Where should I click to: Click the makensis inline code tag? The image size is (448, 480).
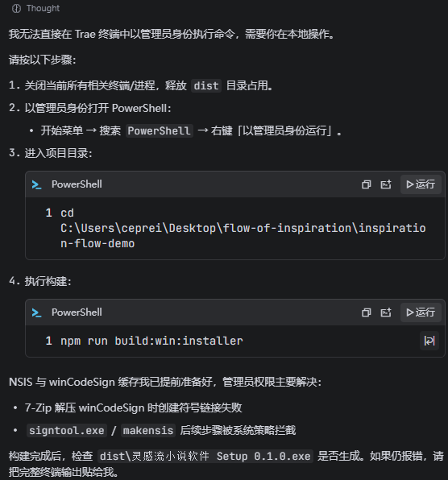[148, 430]
